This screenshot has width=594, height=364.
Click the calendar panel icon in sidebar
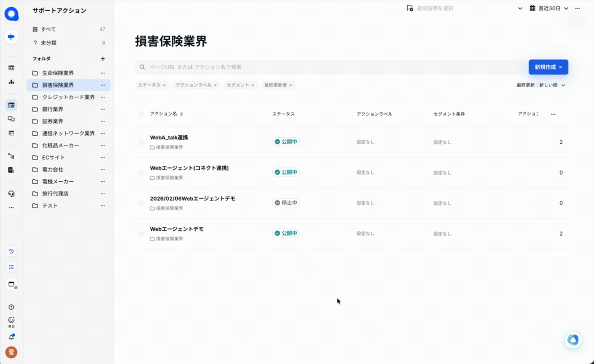pos(11,68)
